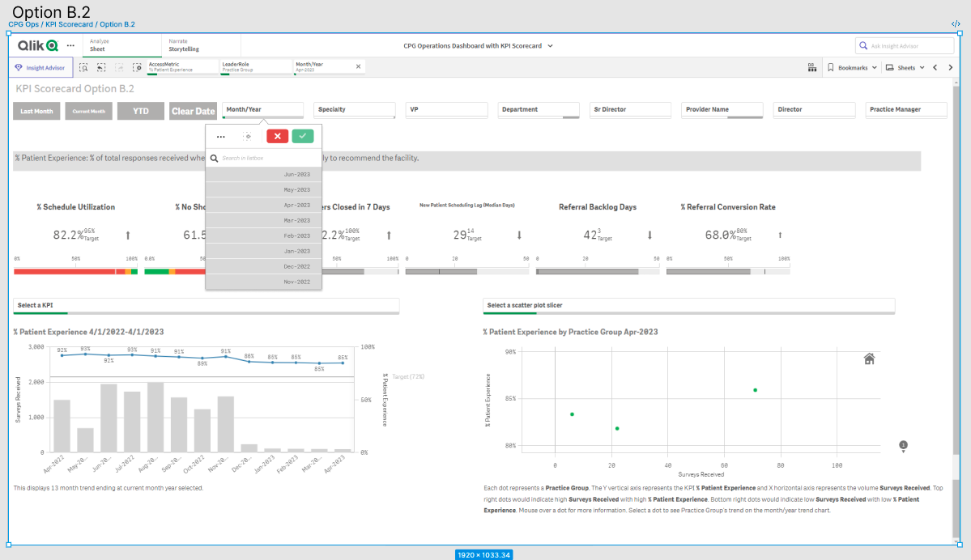Open the VP filter pane

pyautogui.click(x=446, y=109)
